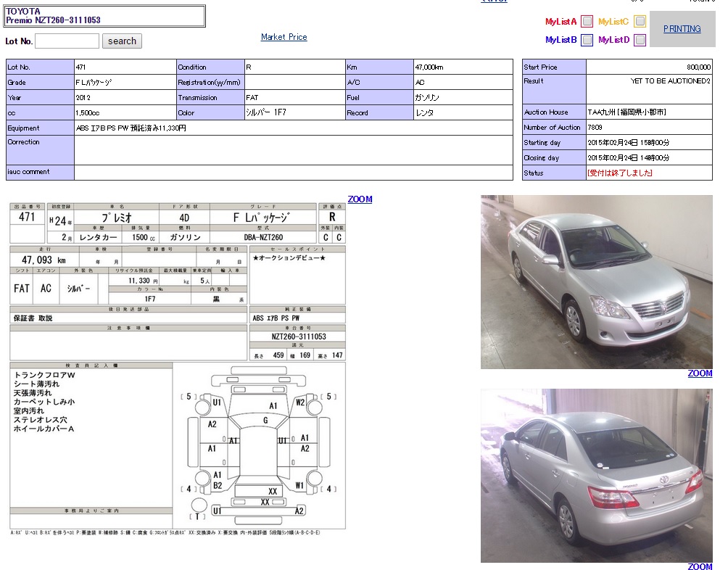Open the rear view photo of silver Premio
The height and width of the screenshot is (570, 728).
coord(596,475)
